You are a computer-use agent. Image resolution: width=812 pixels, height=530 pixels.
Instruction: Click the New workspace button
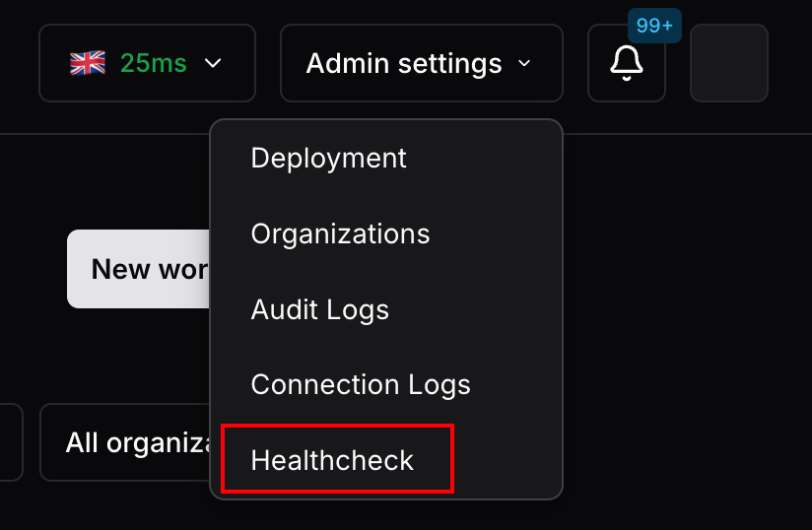coord(138,269)
